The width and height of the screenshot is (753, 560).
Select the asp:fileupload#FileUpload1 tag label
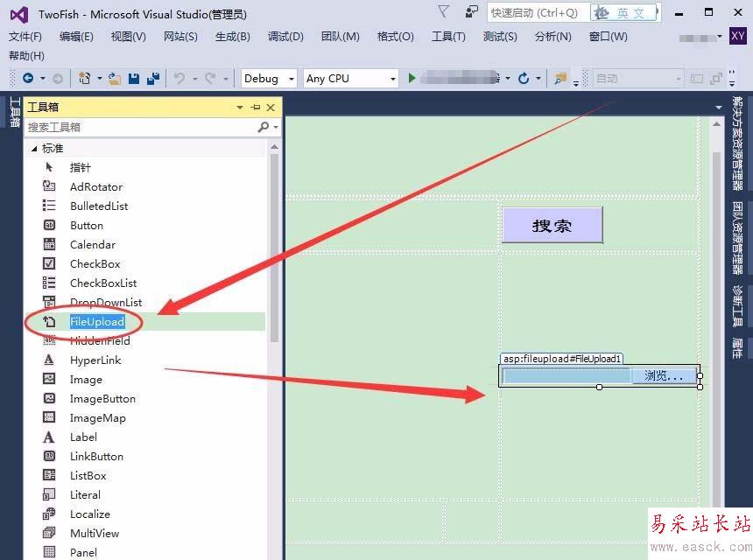click(x=562, y=359)
